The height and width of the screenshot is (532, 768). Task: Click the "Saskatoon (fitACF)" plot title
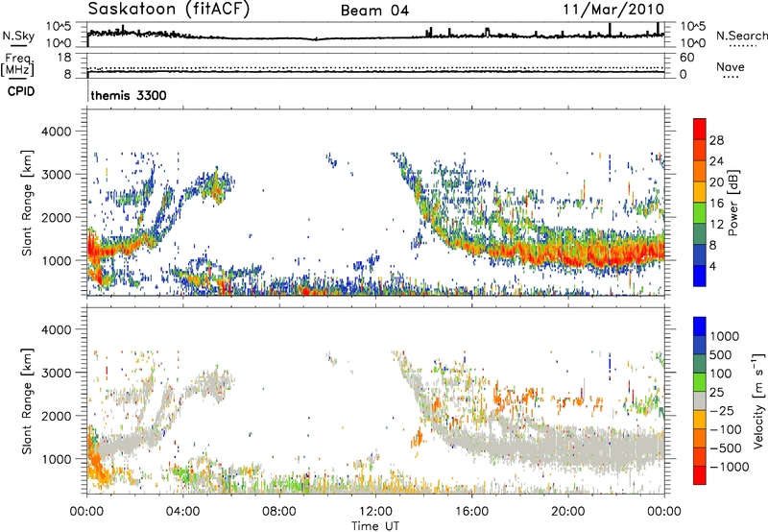pyautogui.click(x=169, y=10)
